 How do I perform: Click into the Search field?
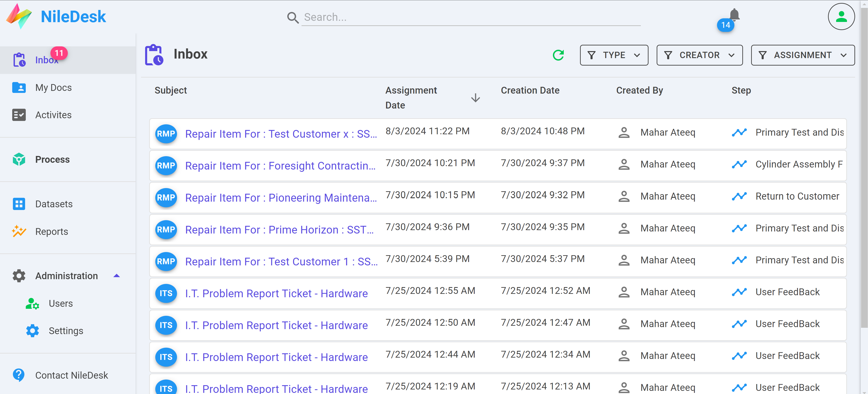471,17
